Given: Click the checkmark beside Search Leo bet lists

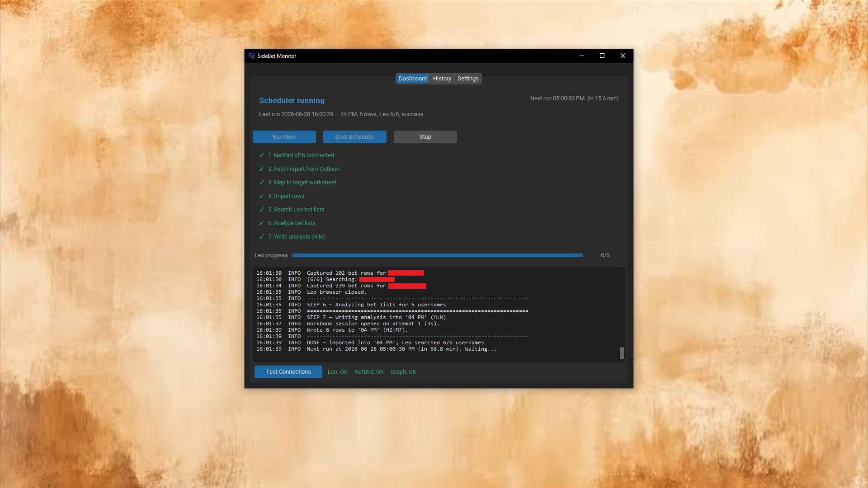Looking at the screenshot, I should pos(261,210).
